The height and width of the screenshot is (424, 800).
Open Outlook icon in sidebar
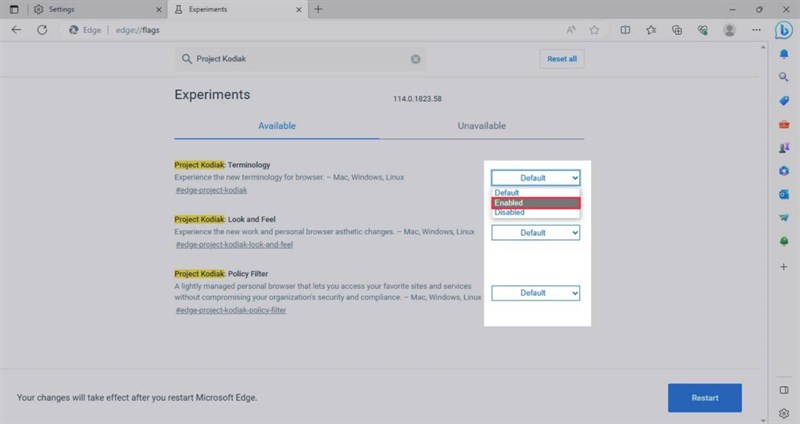pyautogui.click(x=784, y=194)
